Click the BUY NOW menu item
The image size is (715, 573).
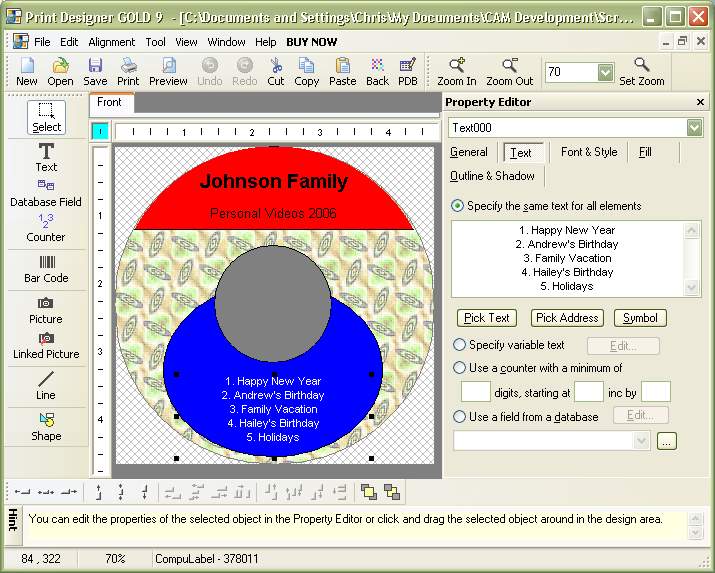tap(311, 42)
